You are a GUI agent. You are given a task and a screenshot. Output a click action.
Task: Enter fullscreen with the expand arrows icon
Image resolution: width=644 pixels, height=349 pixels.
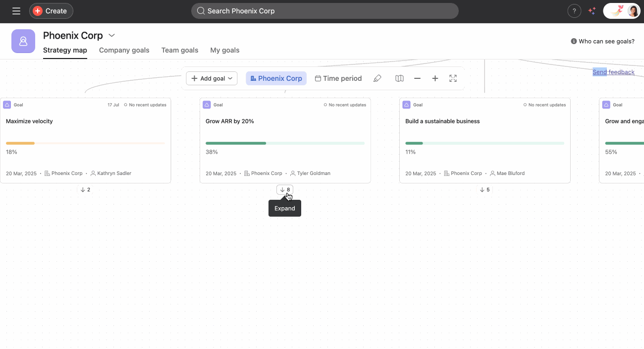(x=453, y=78)
